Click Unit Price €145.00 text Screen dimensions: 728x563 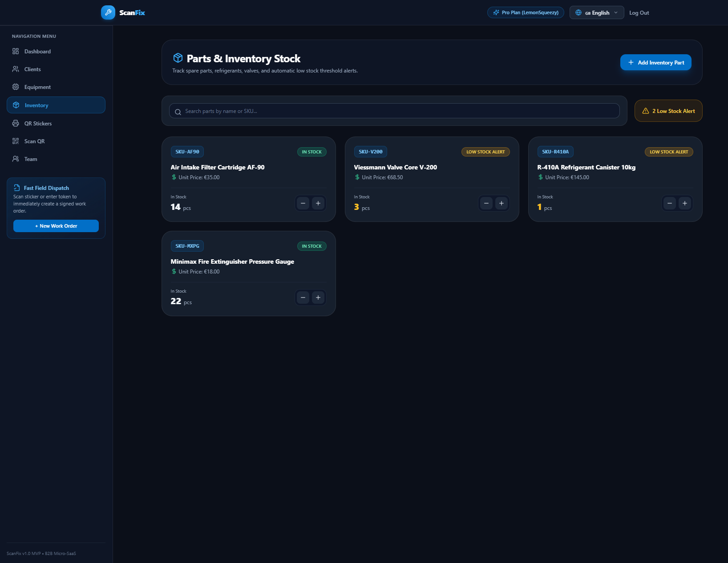point(567,177)
